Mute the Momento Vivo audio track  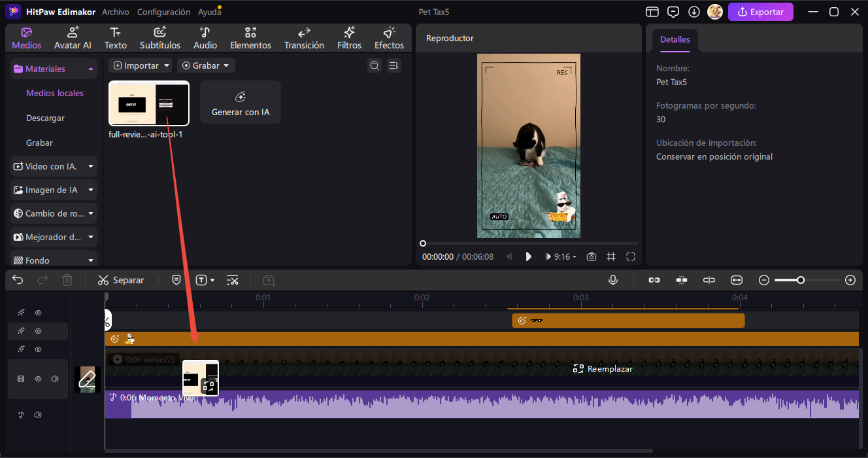tap(38, 415)
